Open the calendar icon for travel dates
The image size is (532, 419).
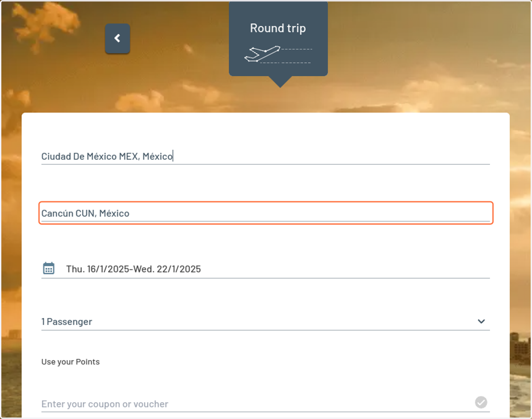49,268
